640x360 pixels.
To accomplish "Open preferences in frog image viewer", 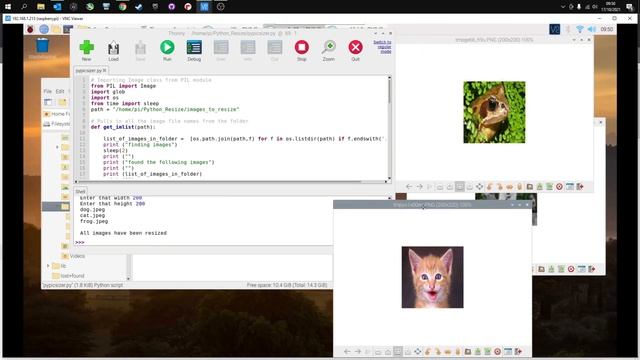I will [x=569, y=187].
